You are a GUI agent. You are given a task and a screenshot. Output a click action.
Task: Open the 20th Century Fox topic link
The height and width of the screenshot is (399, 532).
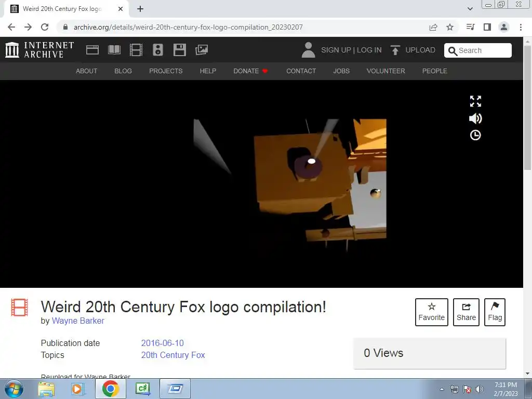(x=173, y=355)
